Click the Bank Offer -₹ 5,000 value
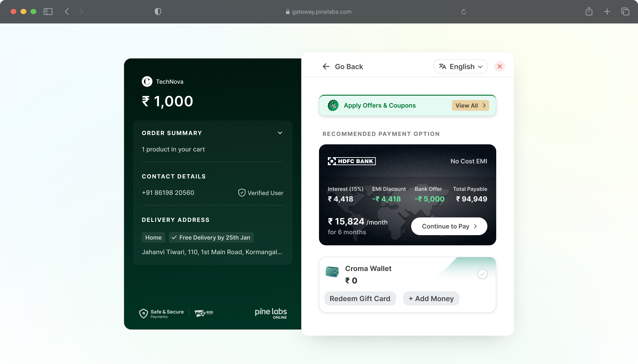 (430, 199)
